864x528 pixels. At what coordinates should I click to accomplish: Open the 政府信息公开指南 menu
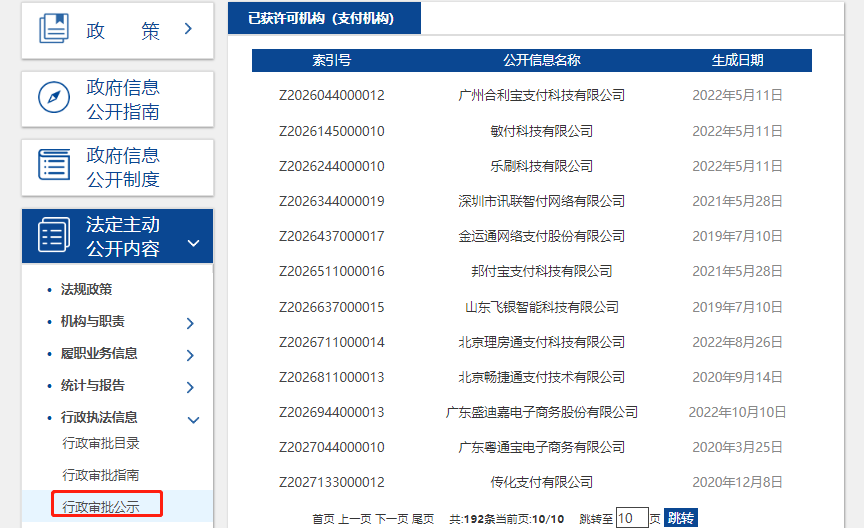(117, 99)
